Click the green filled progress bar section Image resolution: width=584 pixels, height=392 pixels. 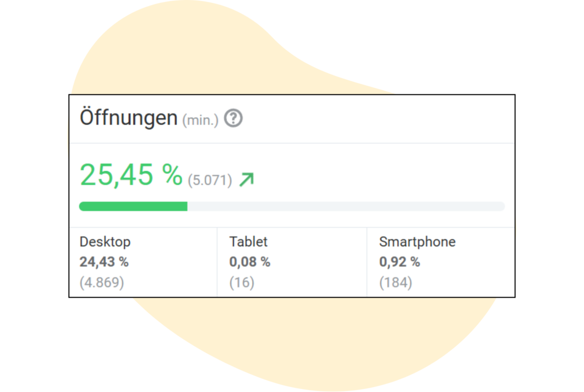tap(133, 206)
